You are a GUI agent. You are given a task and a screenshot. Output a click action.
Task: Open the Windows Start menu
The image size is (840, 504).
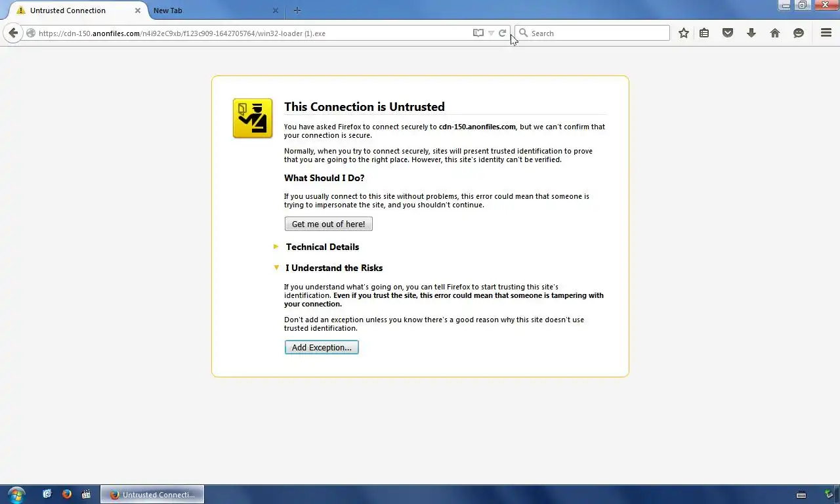pyautogui.click(x=16, y=494)
